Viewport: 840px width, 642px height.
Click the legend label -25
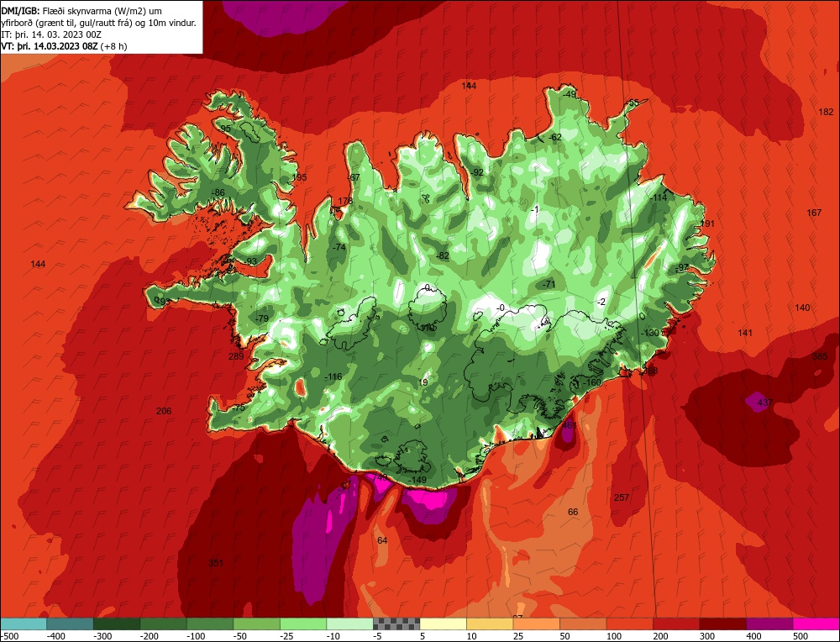click(x=287, y=636)
